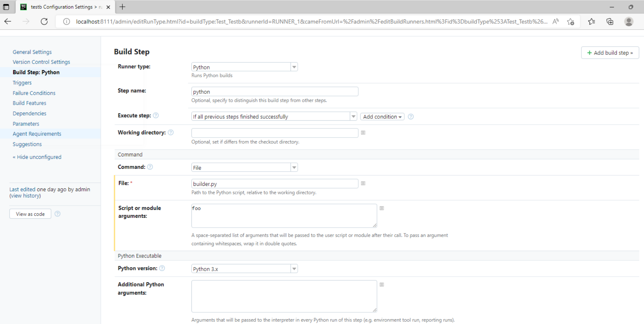Open Build Features section
This screenshot has width=644, height=324.
(x=29, y=103)
